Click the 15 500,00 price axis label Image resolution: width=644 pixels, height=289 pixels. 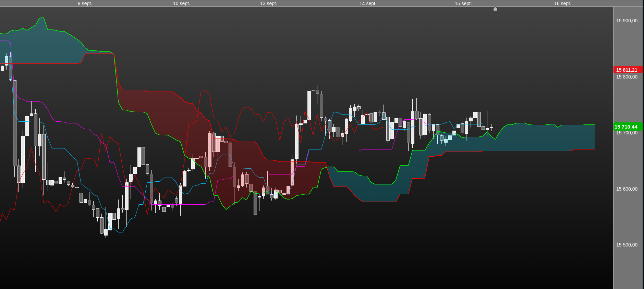click(x=627, y=245)
